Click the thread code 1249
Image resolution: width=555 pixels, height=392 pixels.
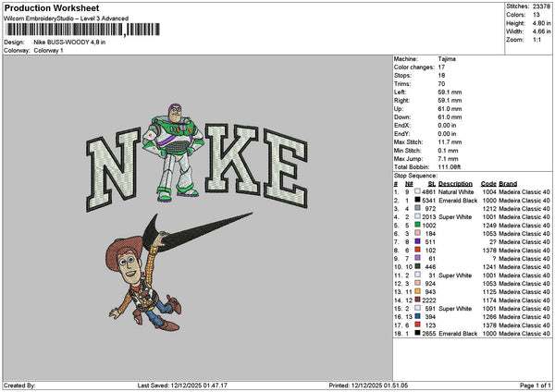[489, 225]
